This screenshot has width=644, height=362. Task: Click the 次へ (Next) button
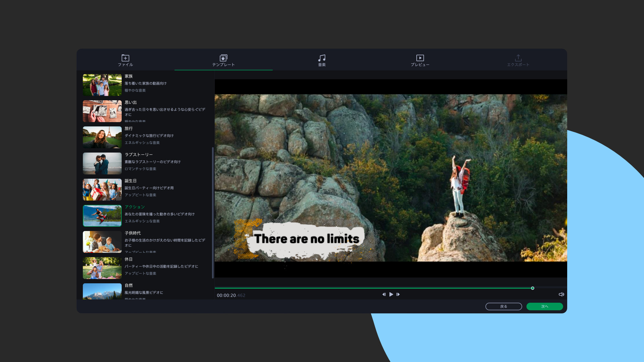pyautogui.click(x=544, y=306)
